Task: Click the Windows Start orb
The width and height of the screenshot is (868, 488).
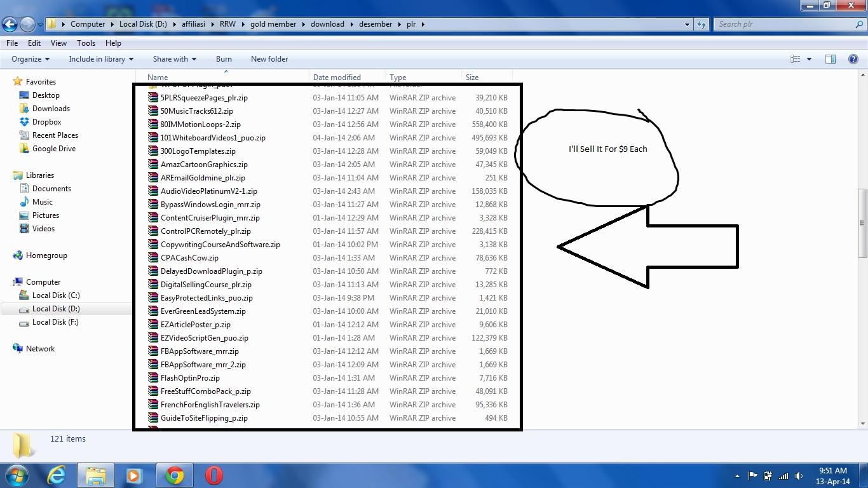Action: tap(17, 475)
